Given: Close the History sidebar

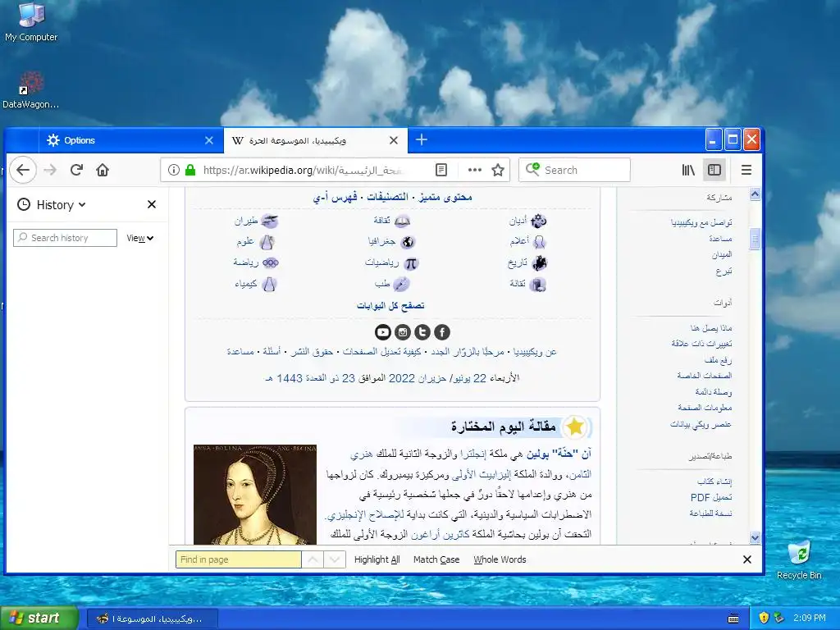Looking at the screenshot, I should (x=152, y=204).
